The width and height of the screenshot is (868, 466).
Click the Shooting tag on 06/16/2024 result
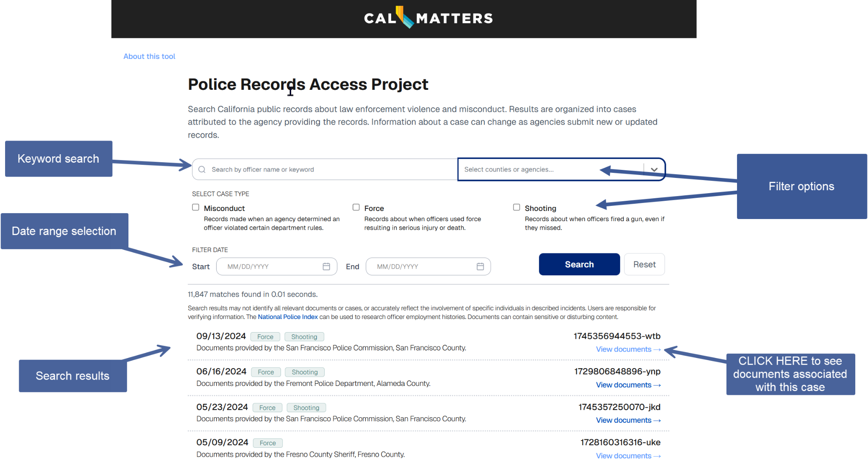pos(304,372)
